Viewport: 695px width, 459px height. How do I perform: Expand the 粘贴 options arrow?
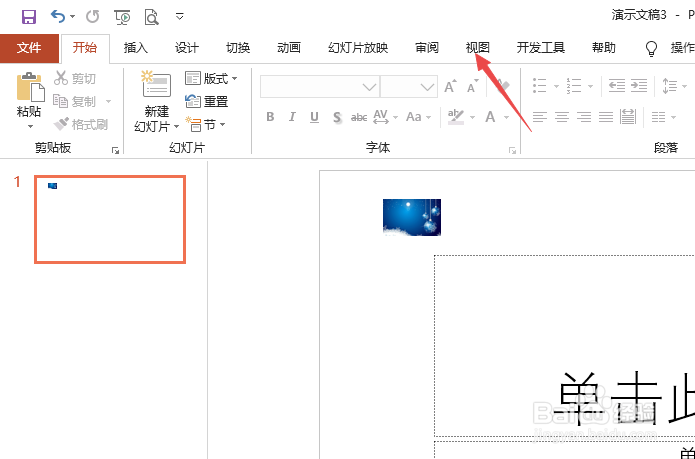pos(30,126)
